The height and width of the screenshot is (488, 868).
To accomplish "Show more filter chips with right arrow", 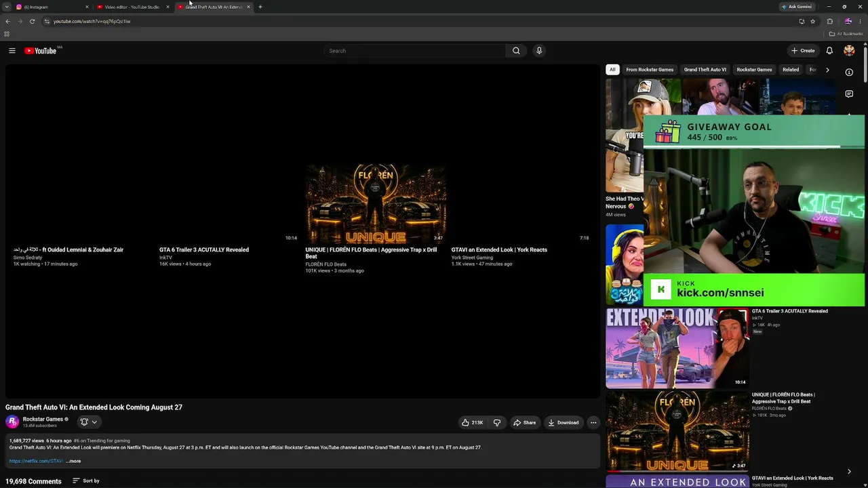I will (x=827, y=70).
